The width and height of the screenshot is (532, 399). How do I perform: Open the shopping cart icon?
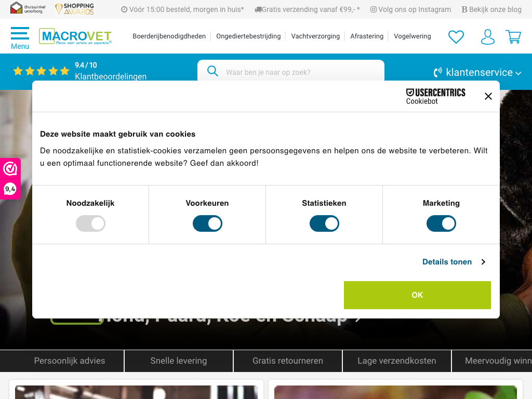[513, 37]
